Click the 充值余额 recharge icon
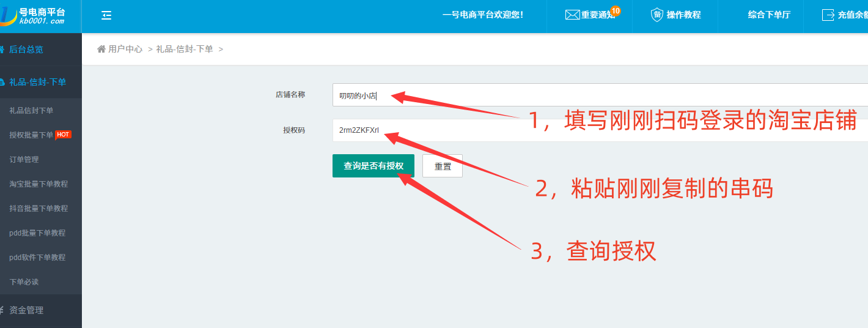Viewport: 868px width, 328px height. 828,15
